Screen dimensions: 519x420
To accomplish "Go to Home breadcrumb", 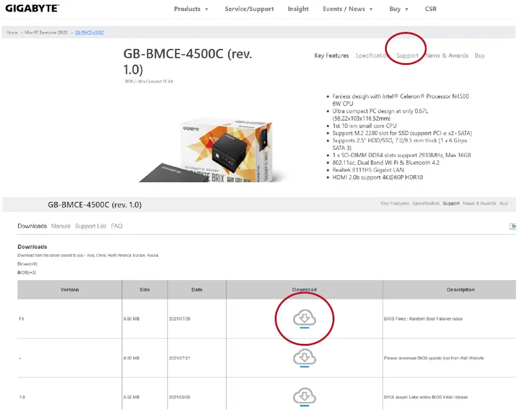I will [12, 32].
